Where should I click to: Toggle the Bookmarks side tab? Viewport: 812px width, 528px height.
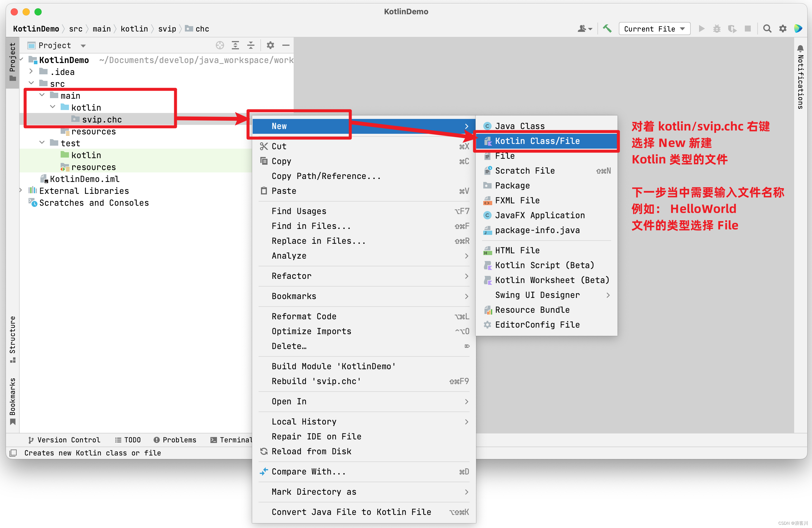click(12, 401)
